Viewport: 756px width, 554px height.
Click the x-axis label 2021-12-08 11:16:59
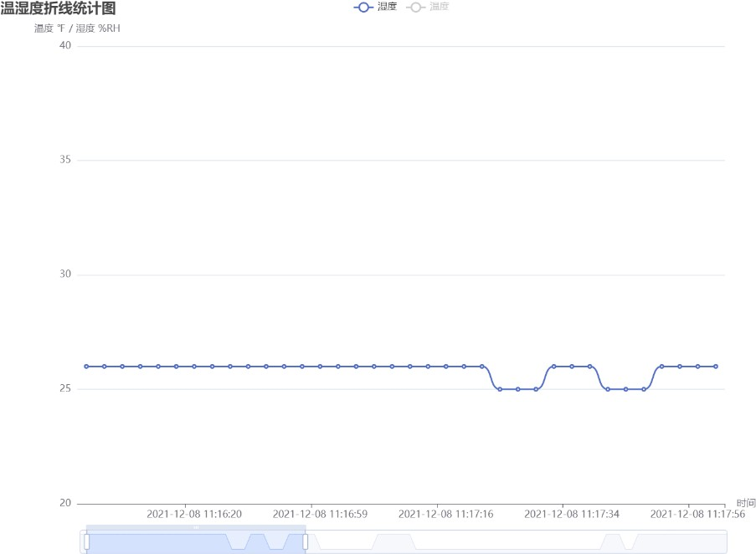pyautogui.click(x=320, y=514)
